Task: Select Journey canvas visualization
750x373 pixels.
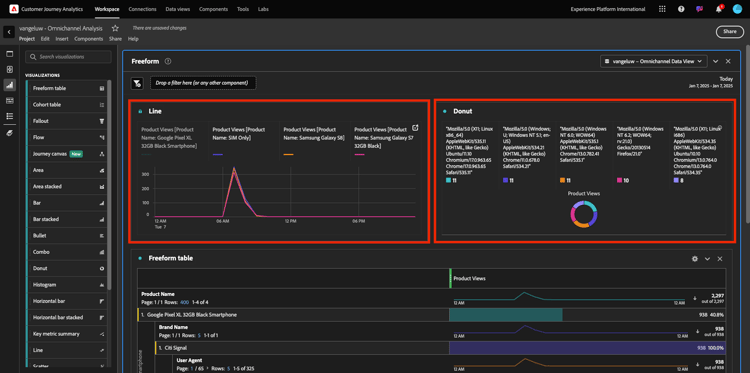Action: click(x=66, y=154)
